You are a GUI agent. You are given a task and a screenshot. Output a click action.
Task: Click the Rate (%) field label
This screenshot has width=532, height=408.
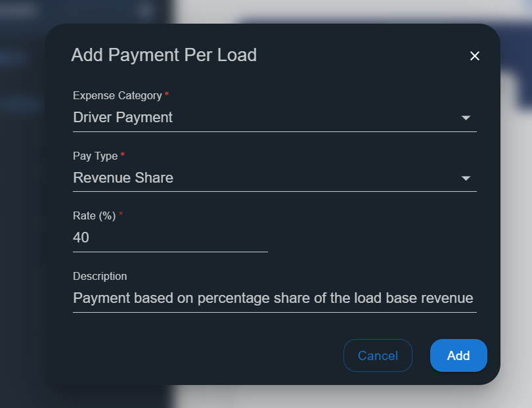95,216
